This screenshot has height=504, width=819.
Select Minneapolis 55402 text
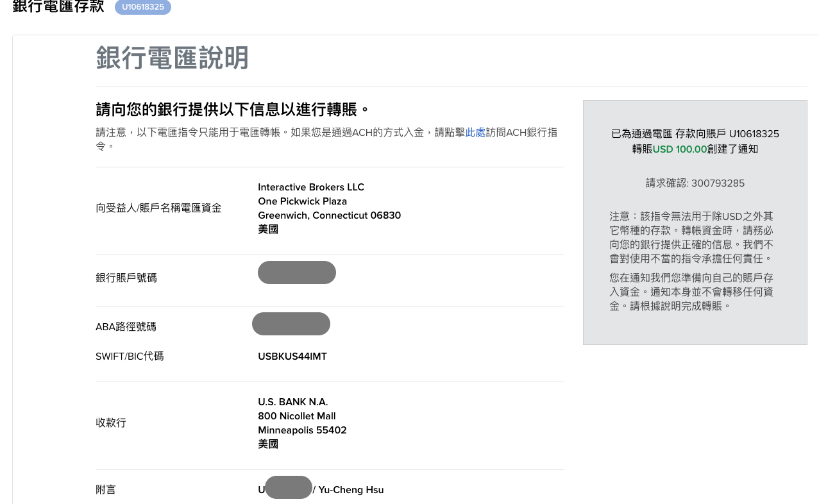pyautogui.click(x=302, y=430)
